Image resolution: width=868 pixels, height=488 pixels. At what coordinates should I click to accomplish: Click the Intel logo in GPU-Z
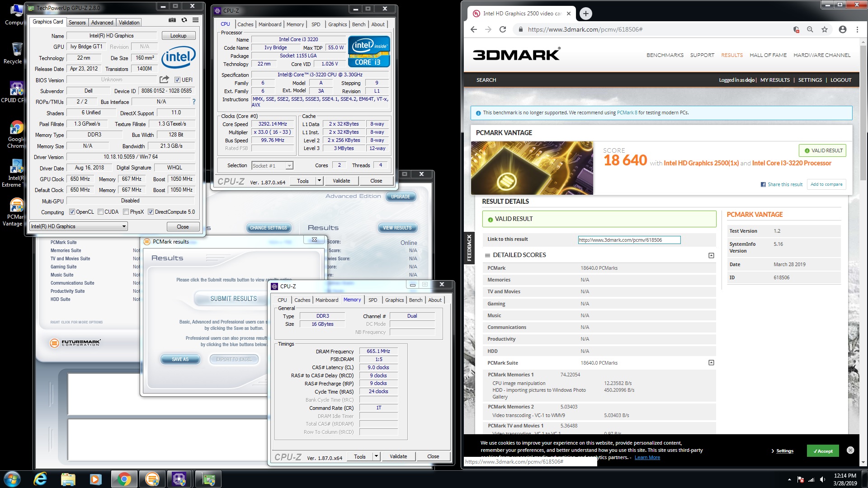[179, 56]
